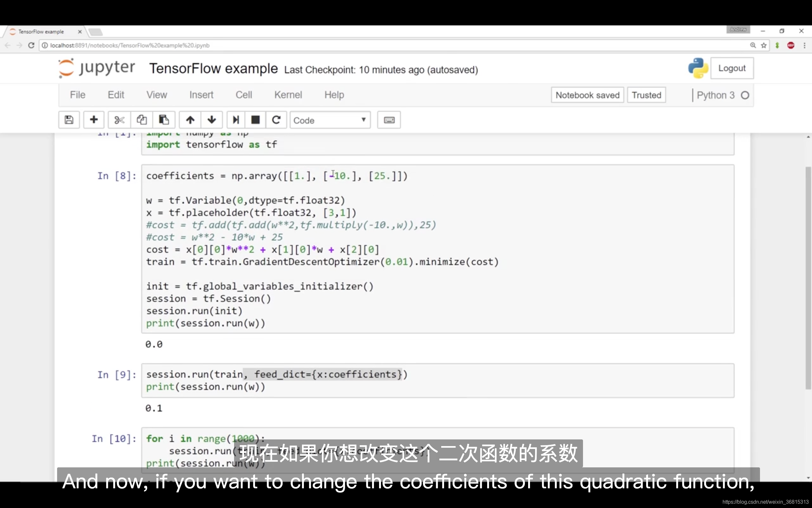Viewport: 812px width, 508px height.
Task: Move selected cell up arrow
Action: 190,120
